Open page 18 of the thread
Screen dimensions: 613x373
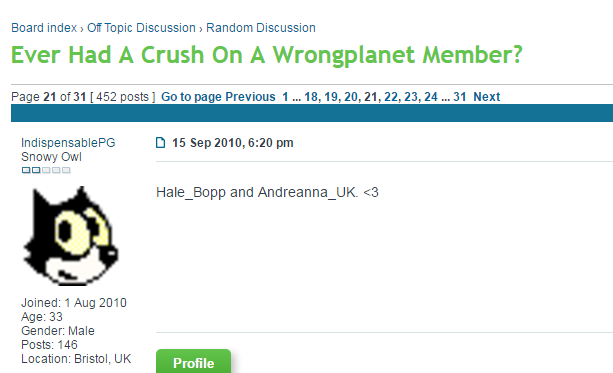311,97
